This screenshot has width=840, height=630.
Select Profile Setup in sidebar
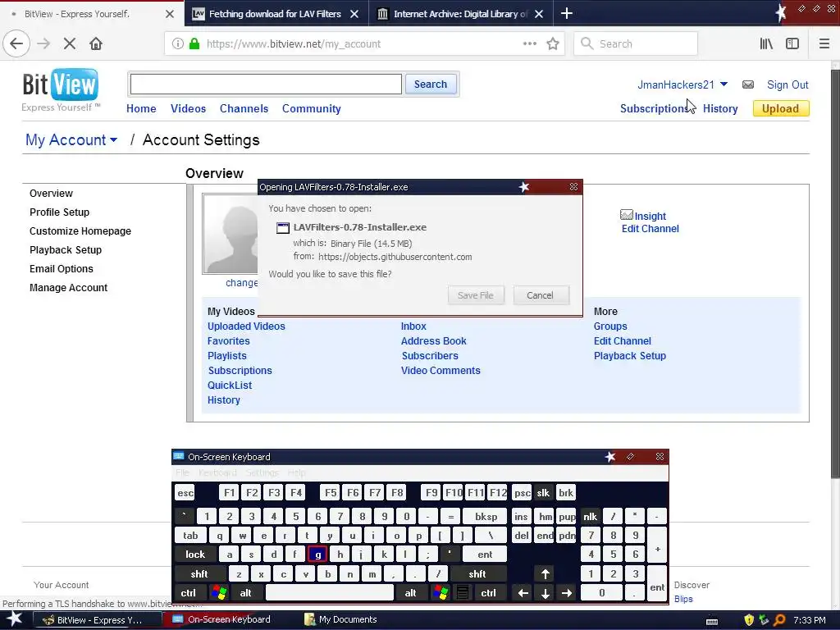click(59, 212)
